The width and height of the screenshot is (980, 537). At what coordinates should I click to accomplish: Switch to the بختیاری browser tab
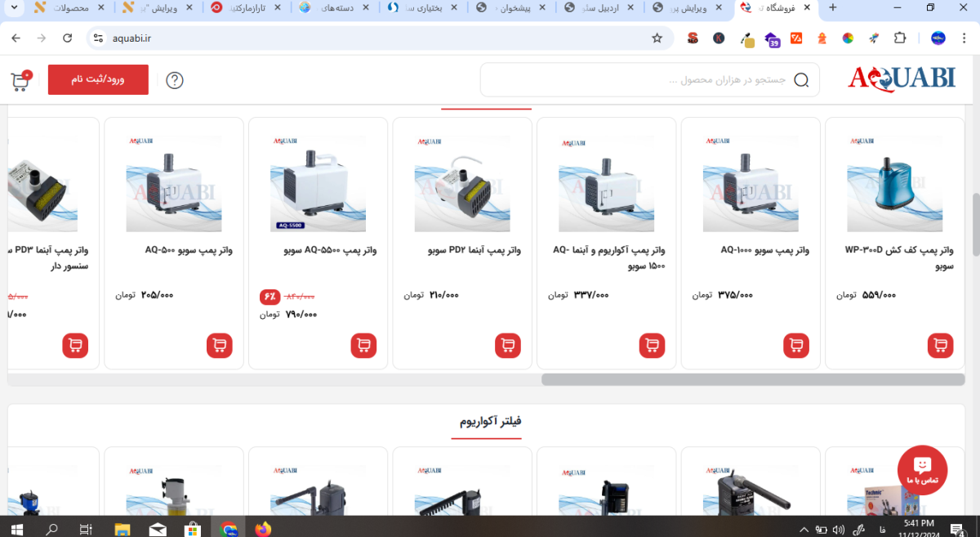click(421, 7)
